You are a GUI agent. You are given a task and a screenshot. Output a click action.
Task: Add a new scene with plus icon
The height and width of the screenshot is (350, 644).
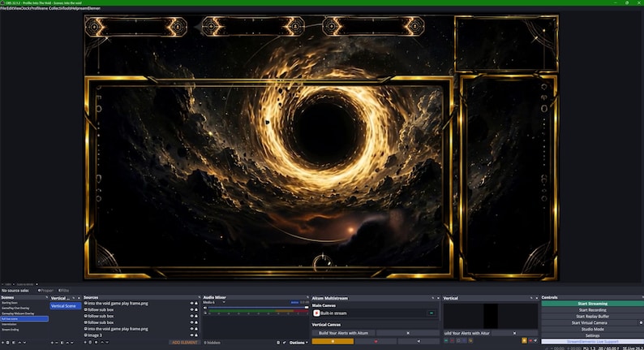pyautogui.click(x=3, y=343)
